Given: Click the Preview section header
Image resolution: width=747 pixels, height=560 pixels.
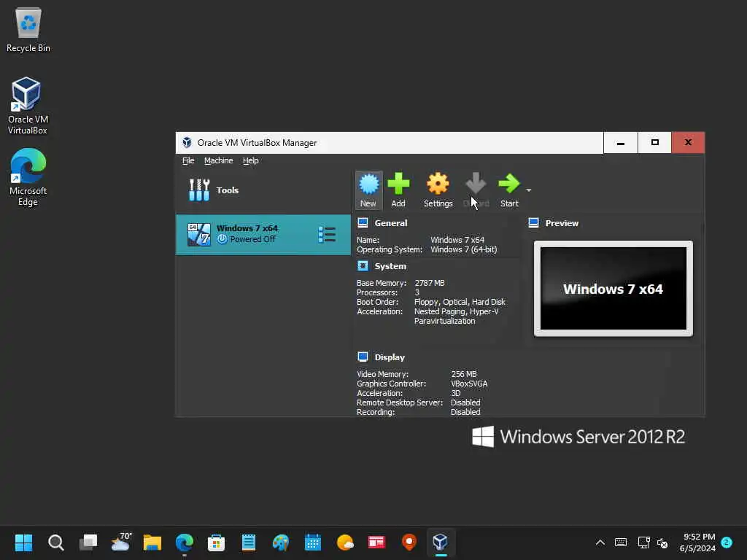Looking at the screenshot, I should 562,223.
